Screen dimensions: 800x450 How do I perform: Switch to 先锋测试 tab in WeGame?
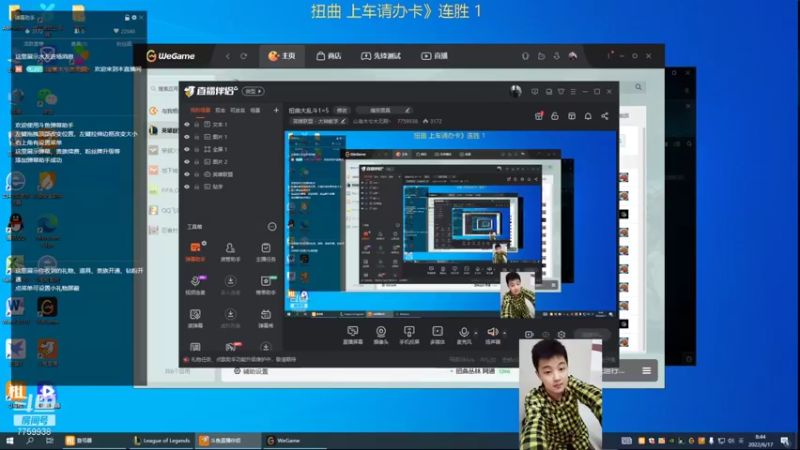point(381,56)
